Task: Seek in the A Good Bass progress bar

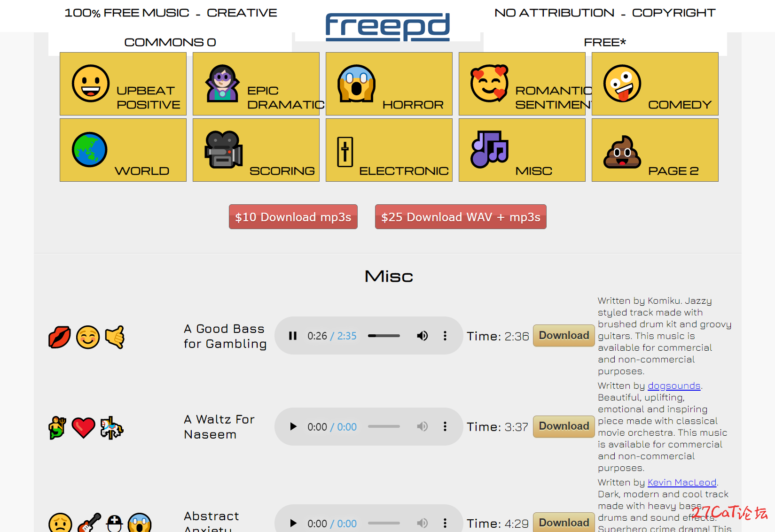Action: (x=384, y=336)
